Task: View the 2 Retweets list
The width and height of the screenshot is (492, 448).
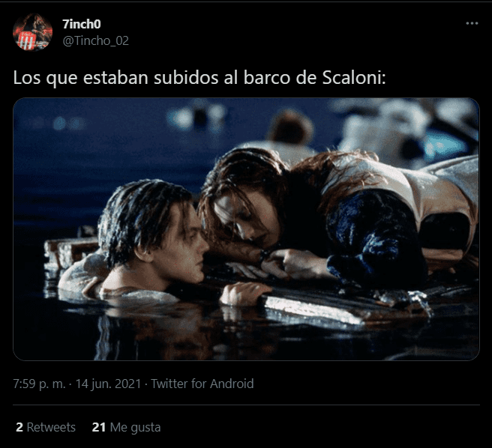Action: pyautogui.click(x=46, y=427)
